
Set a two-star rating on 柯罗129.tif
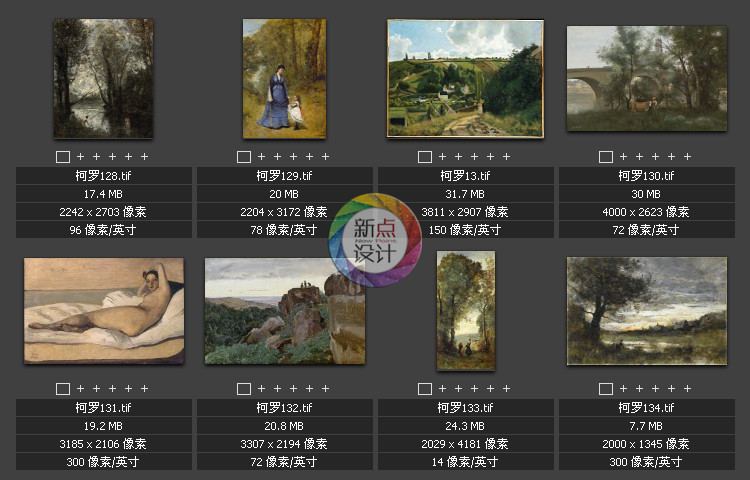(277, 156)
